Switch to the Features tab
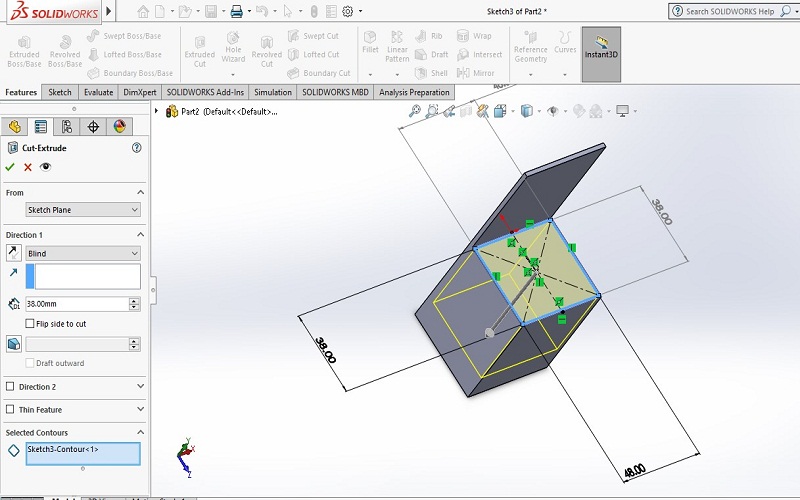The width and height of the screenshot is (800, 500). (21, 92)
